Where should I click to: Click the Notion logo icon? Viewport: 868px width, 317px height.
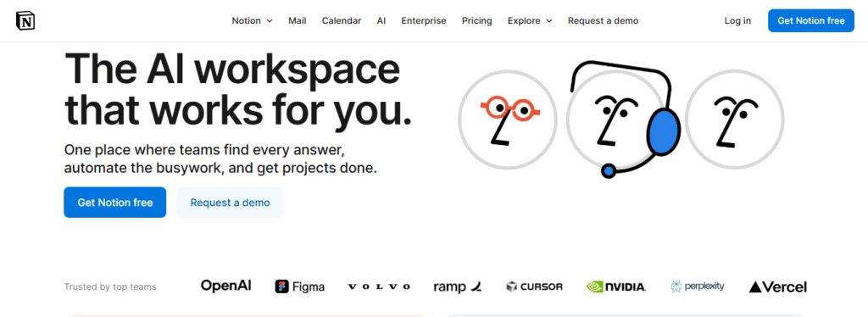[25, 20]
